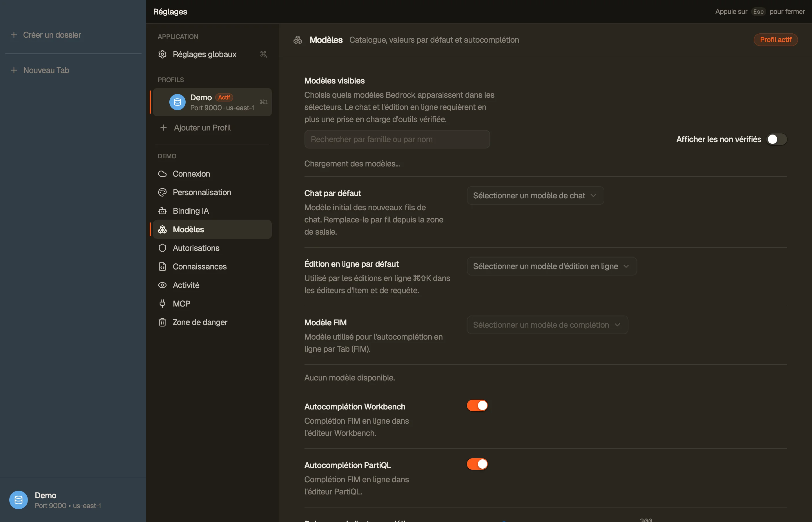Open the Zone de danger page
The image size is (812, 522).
tap(213, 322)
